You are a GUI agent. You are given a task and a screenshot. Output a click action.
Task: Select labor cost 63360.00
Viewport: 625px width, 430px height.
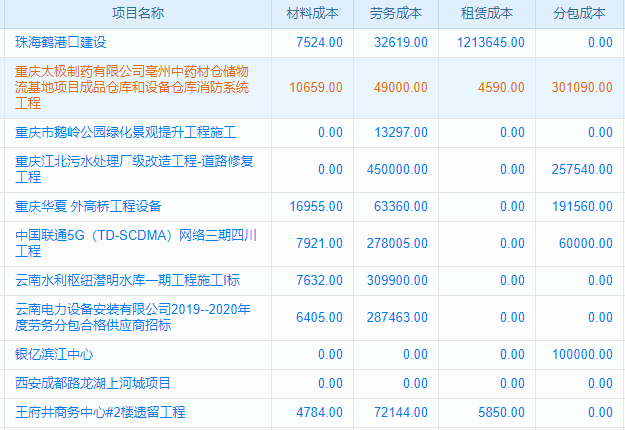click(x=401, y=206)
